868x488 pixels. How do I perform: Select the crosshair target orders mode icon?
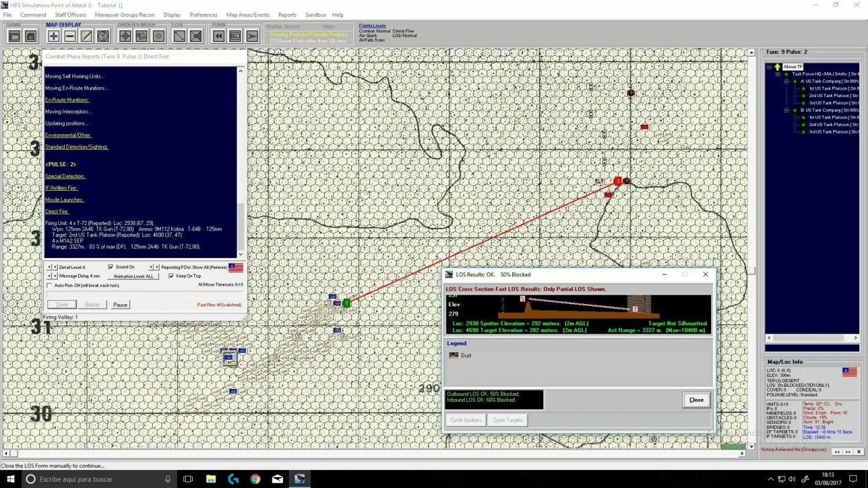(x=125, y=36)
